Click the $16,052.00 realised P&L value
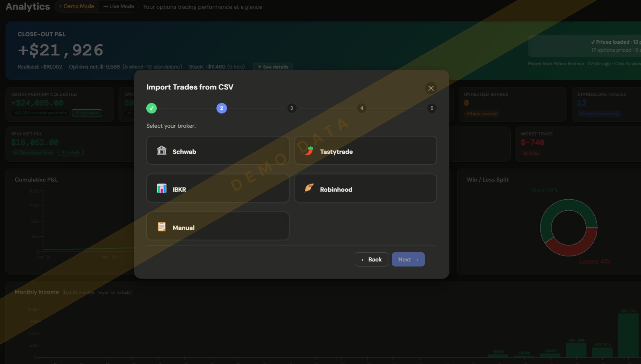This screenshot has width=641, height=364. pos(35,142)
